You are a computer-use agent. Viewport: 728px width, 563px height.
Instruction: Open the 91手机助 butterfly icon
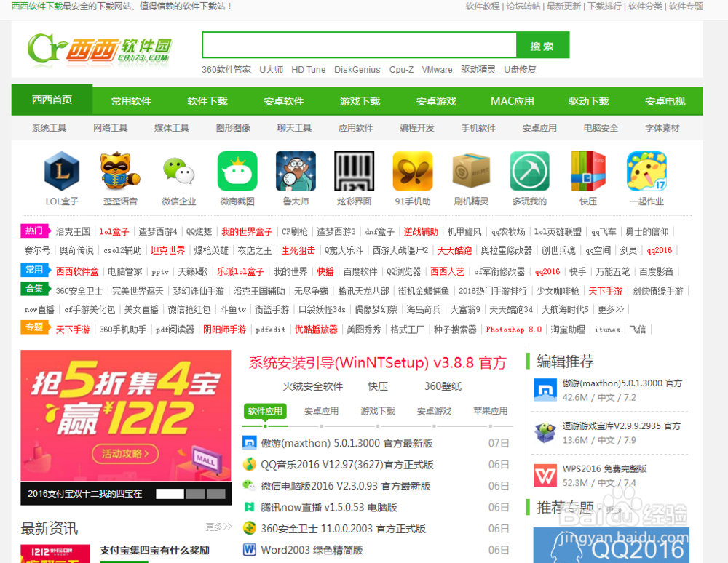click(413, 171)
